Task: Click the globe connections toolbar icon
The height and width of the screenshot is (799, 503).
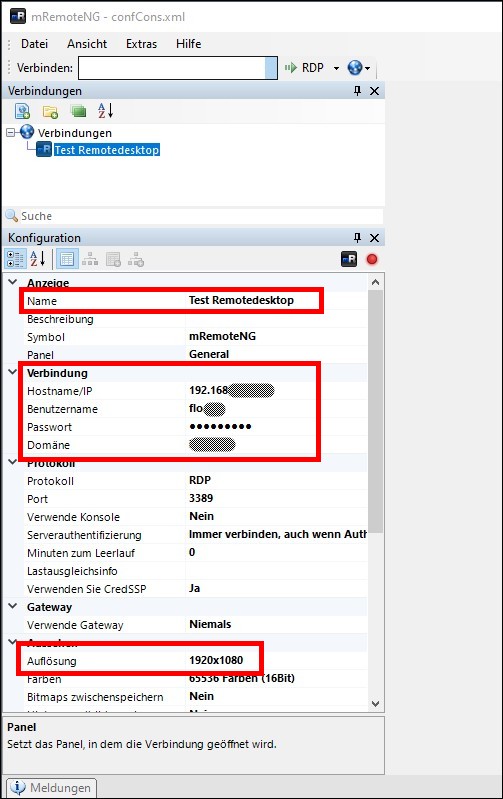Action: coord(355,68)
